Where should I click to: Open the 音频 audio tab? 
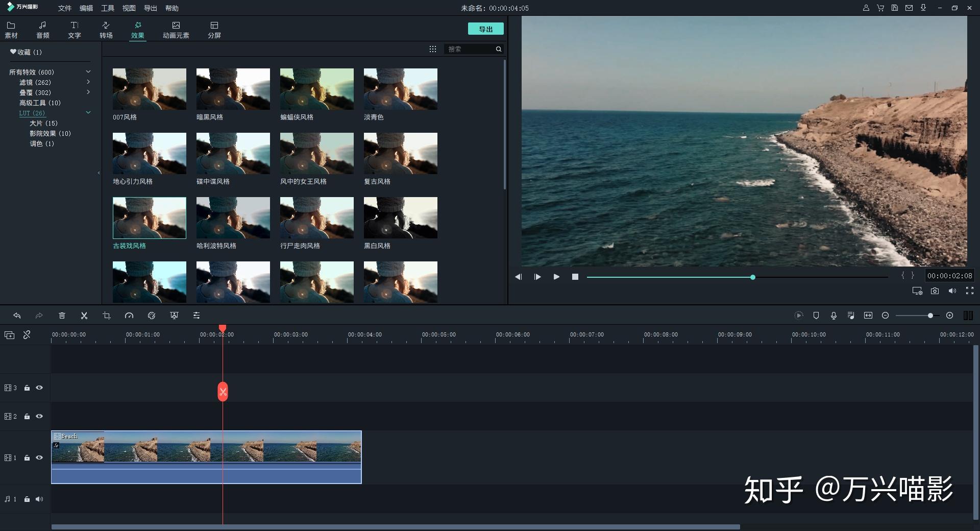(x=43, y=30)
